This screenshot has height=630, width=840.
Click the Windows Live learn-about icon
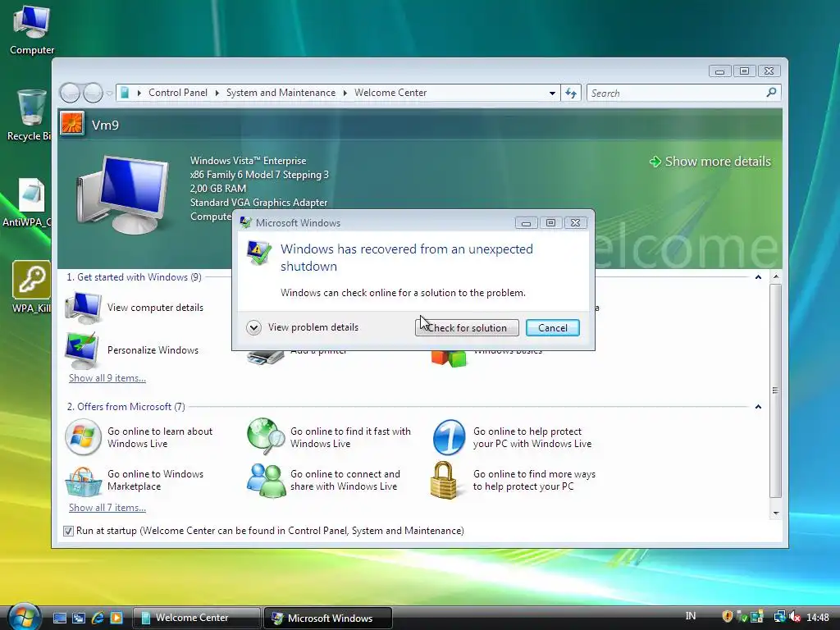(83, 437)
